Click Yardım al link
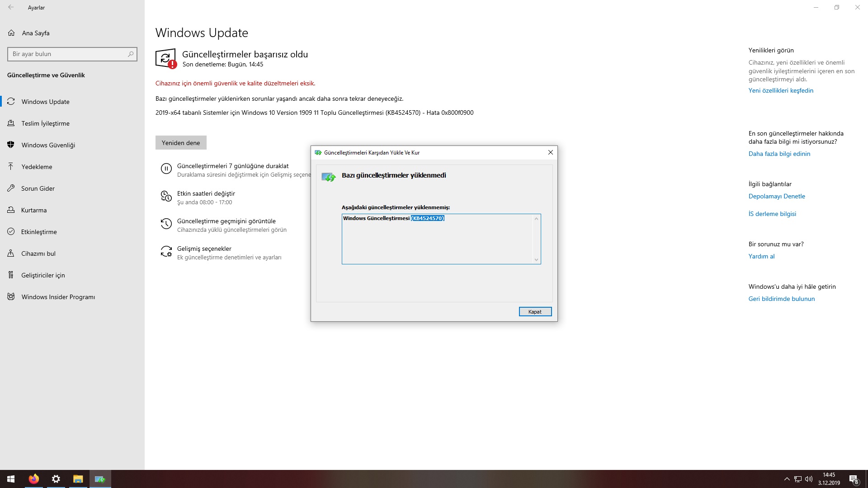Image resolution: width=868 pixels, height=488 pixels. pyautogui.click(x=762, y=256)
